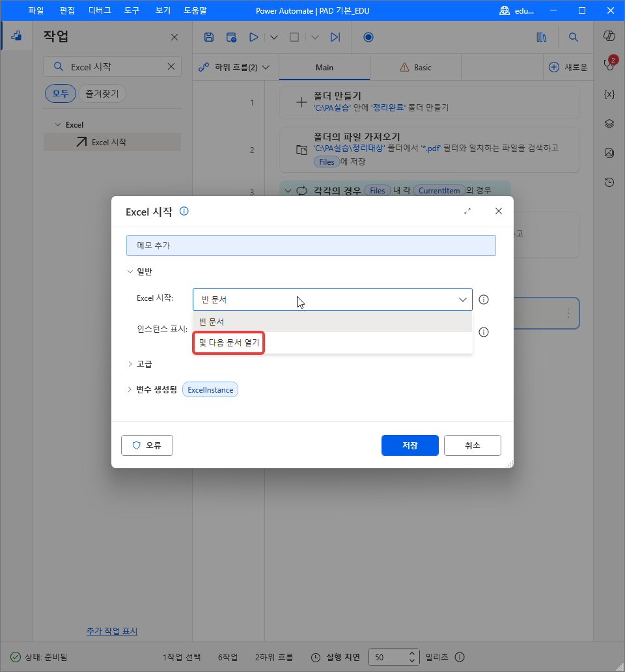Click info icon beside Excel 시작 dropdown
The width and height of the screenshot is (625, 672).
coord(484,300)
